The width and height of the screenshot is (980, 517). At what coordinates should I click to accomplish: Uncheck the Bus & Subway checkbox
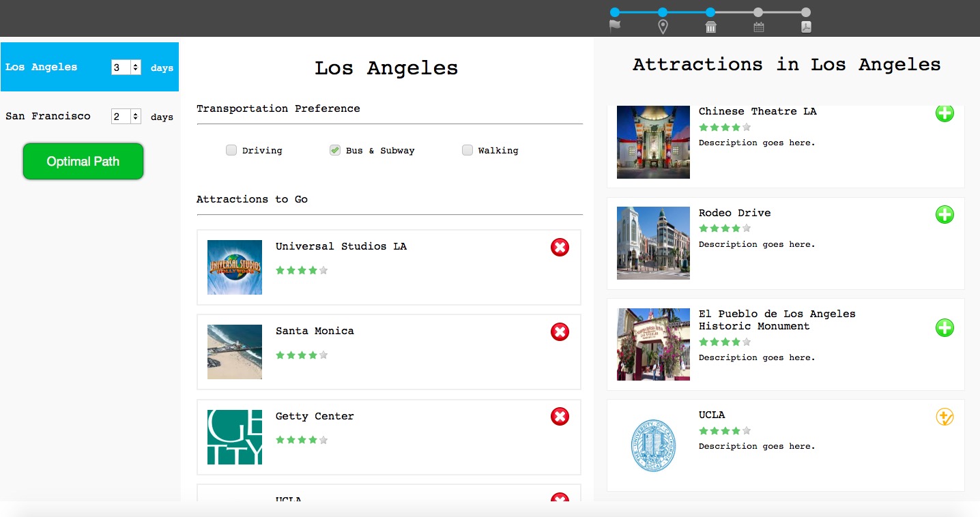click(x=334, y=150)
